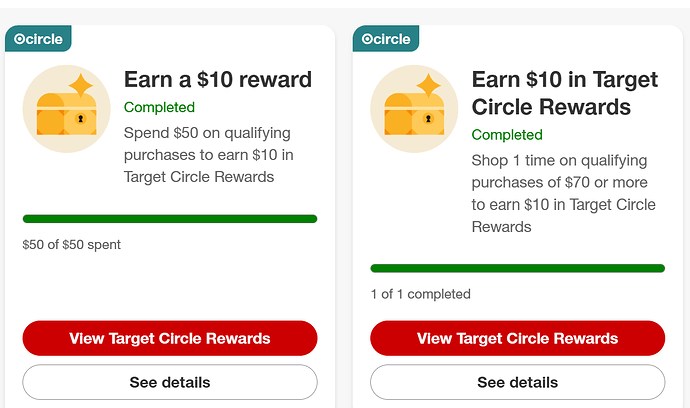Click the '1 of 1 completed' progress text
The width and height of the screenshot is (690, 408).
coord(421,294)
